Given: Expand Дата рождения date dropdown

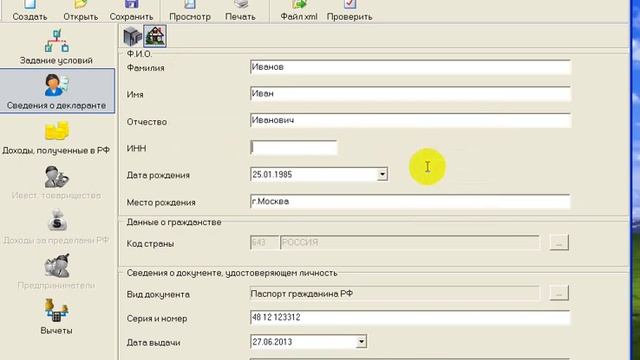Looking at the screenshot, I should pyautogui.click(x=382, y=175).
